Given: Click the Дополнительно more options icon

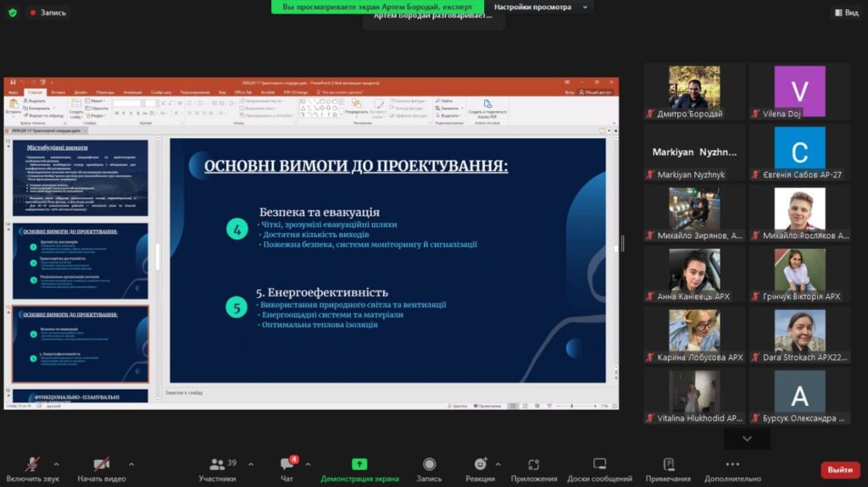Looking at the screenshot, I should click(732, 469).
